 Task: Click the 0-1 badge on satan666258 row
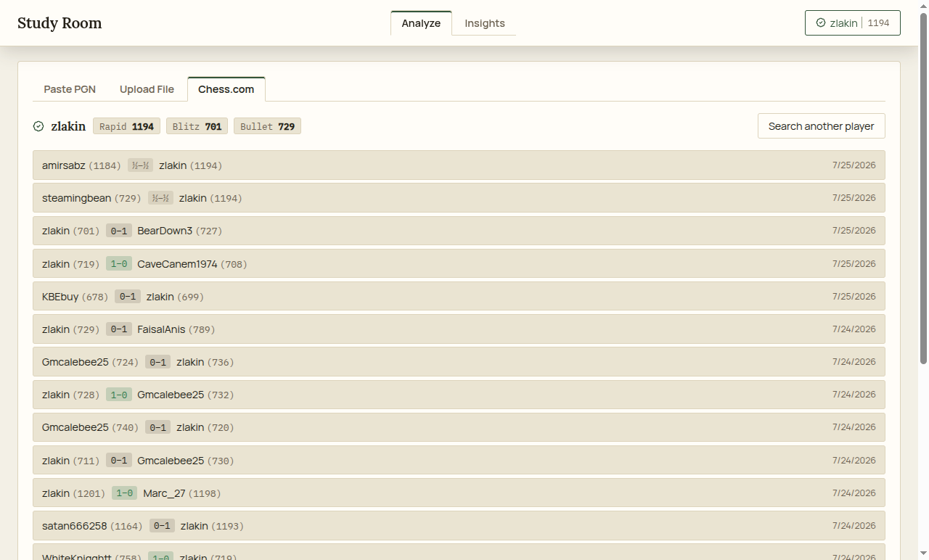[162, 526]
